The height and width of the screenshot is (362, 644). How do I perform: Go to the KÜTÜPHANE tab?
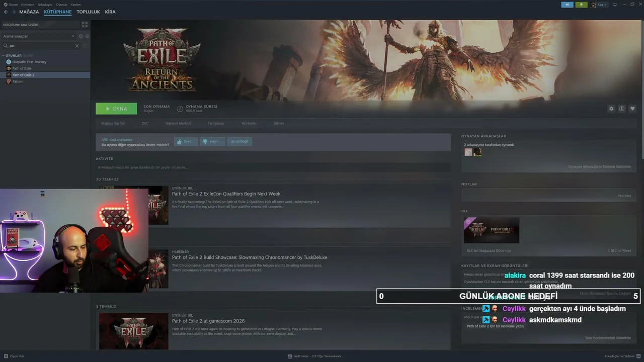tap(58, 12)
